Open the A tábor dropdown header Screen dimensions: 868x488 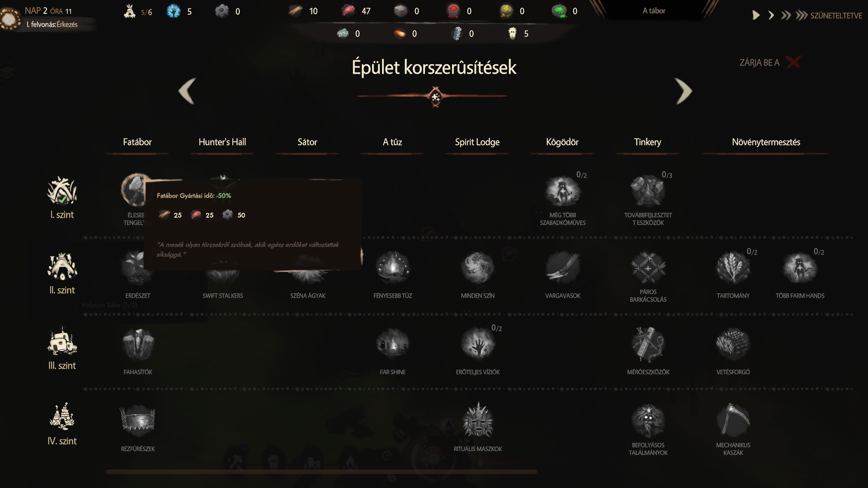(654, 11)
